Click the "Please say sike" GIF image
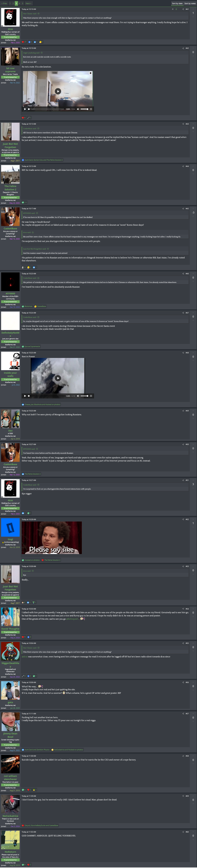 (52, 538)
